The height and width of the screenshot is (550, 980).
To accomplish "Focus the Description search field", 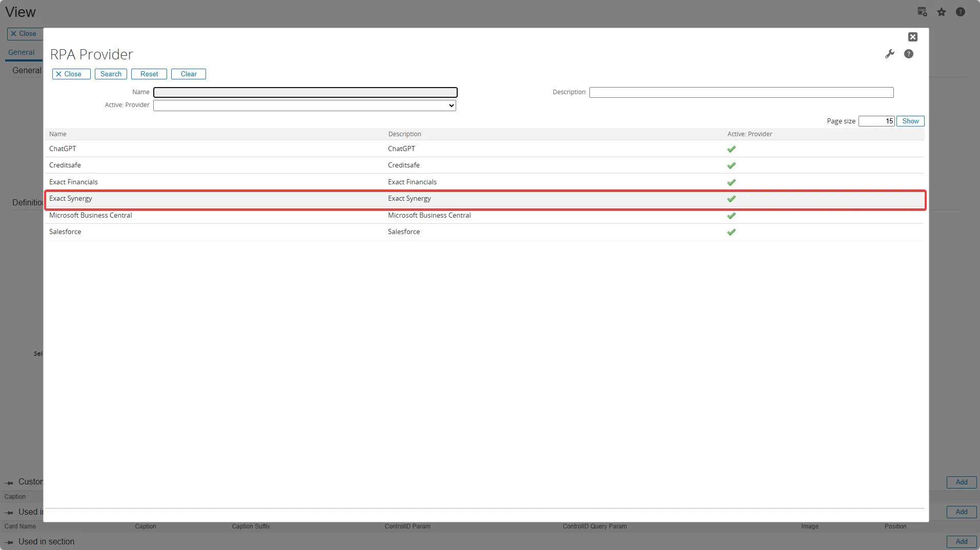I will point(741,92).
